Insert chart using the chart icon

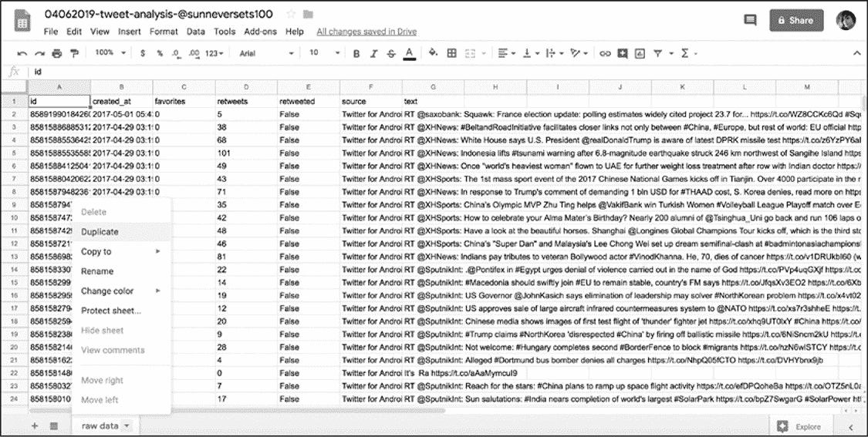pos(640,53)
